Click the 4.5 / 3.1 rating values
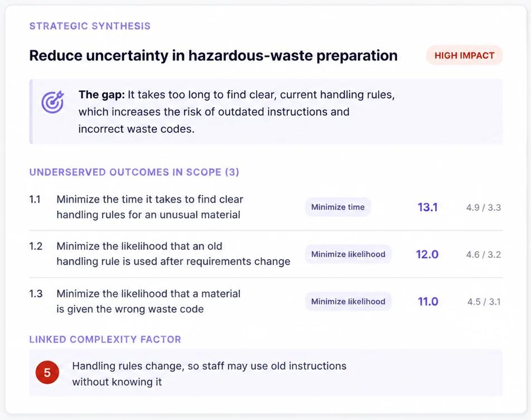This screenshot has width=531, height=420. 484,301
